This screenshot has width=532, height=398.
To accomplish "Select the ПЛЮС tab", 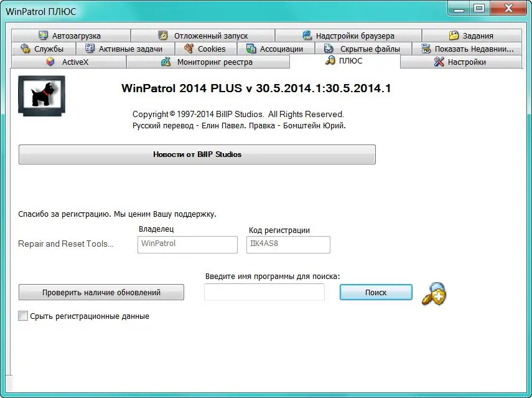I will coord(345,61).
